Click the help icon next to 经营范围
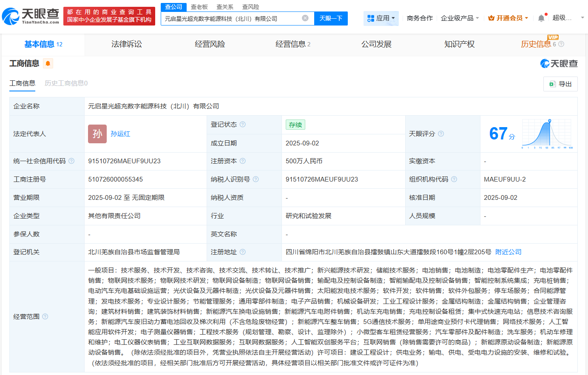The image size is (588, 375). click(46, 317)
